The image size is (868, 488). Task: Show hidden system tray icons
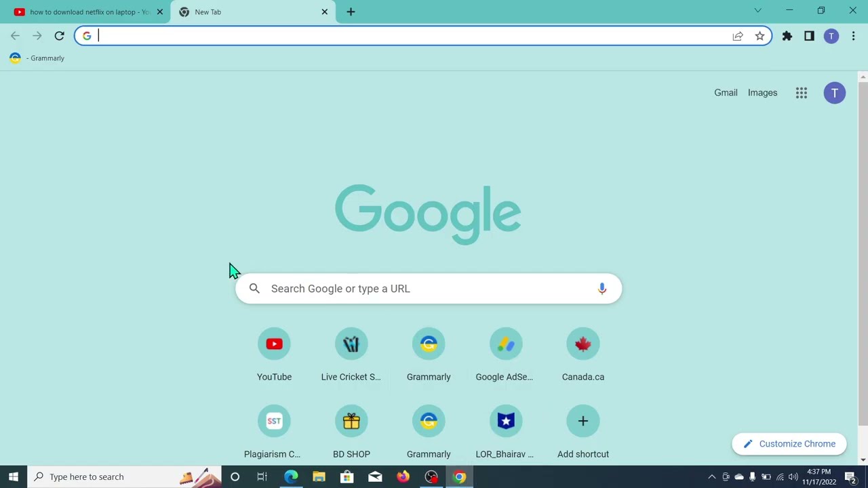pos(711,476)
